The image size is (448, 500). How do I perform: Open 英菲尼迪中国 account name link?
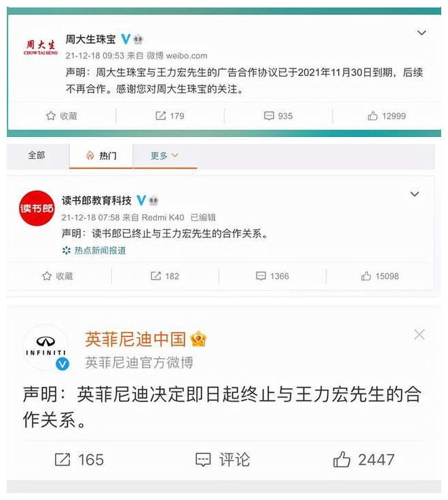click(135, 339)
